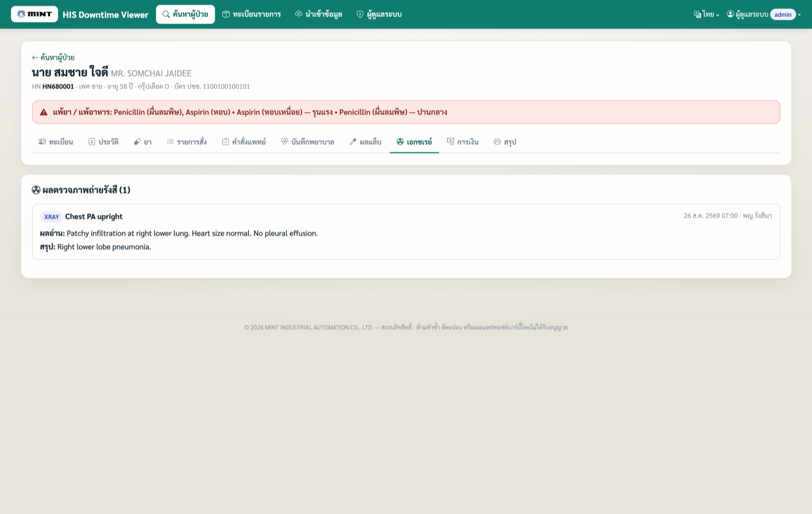Click the admin role badge
Screen dimensions: 812x514
coord(783,15)
